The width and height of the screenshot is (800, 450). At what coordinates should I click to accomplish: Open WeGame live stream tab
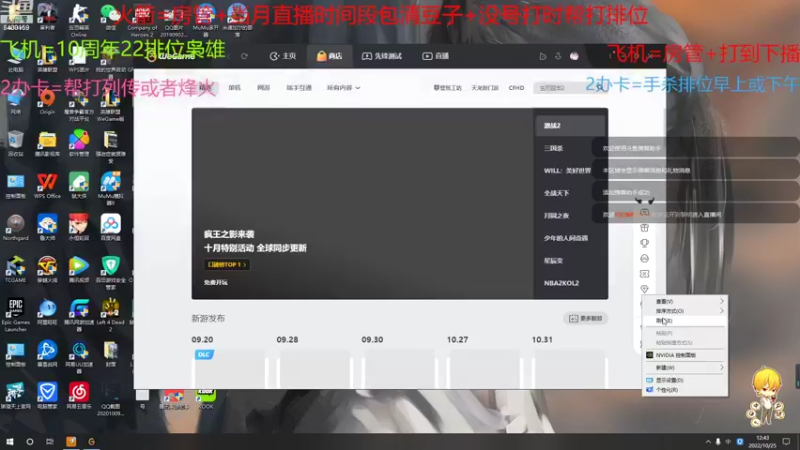tap(436, 56)
